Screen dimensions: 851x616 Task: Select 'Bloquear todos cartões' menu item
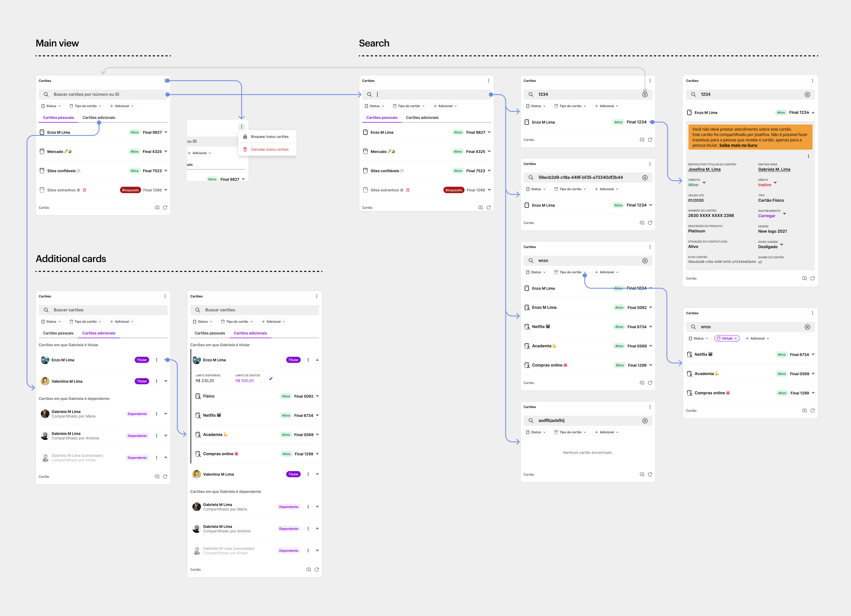[x=269, y=137]
